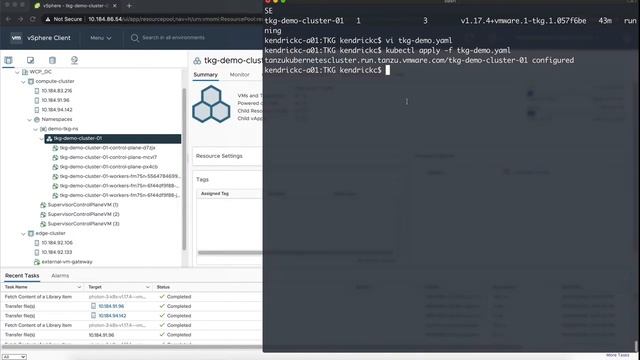
Task: Click the inventory tree vertical scrollbar
Action: 184,169
